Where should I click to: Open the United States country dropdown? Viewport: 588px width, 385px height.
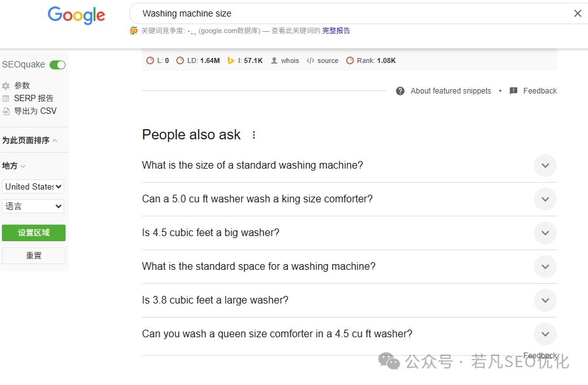click(x=33, y=186)
